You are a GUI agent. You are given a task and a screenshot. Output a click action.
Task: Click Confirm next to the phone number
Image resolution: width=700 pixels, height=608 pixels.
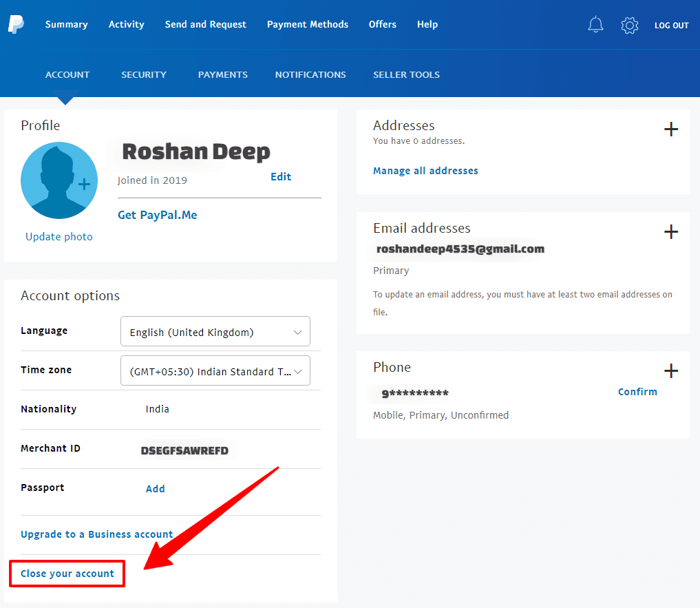pyautogui.click(x=637, y=391)
